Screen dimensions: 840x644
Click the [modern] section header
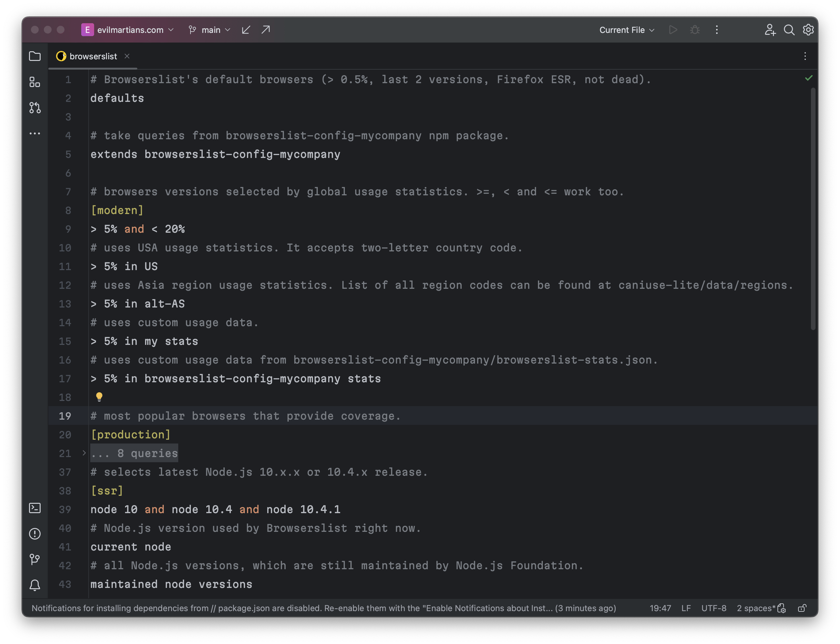click(117, 210)
